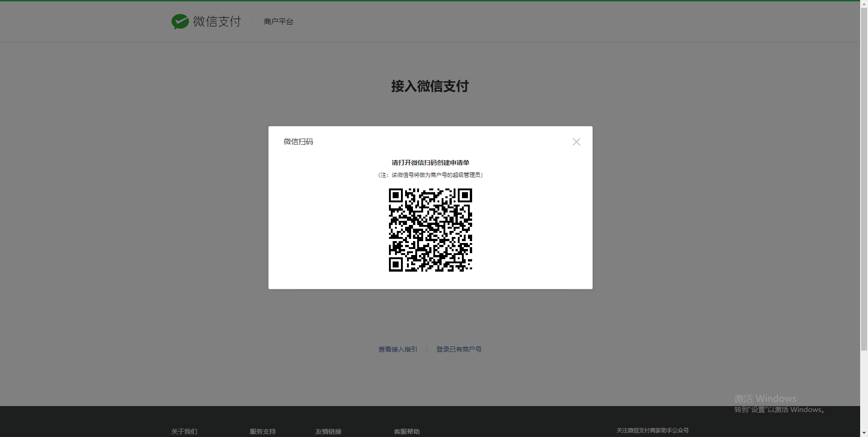Screen dimensions: 868x437
Task: Click the 关于我们 footer link
Action: click(x=183, y=431)
